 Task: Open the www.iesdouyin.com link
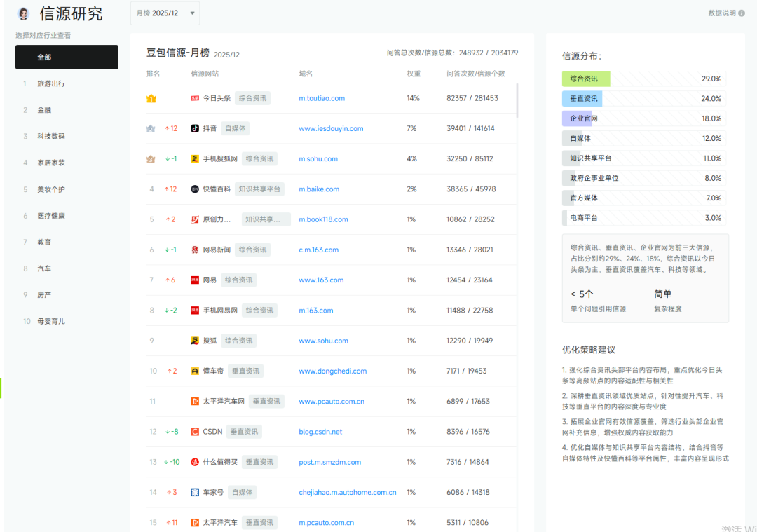coord(331,128)
